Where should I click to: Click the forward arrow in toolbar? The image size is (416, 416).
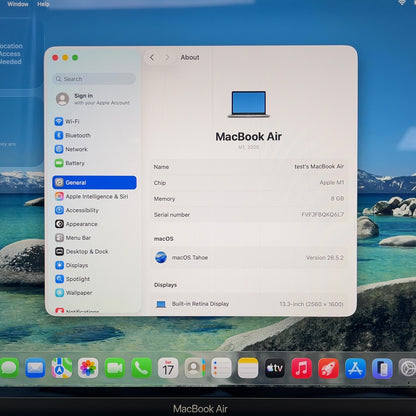pyautogui.click(x=167, y=57)
